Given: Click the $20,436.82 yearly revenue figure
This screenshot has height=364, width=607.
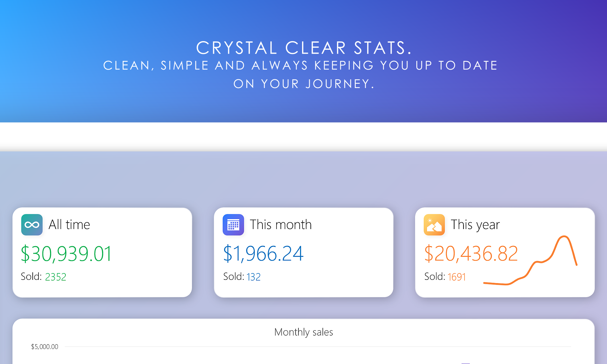Looking at the screenshot, I should click(x=471, y=253).
